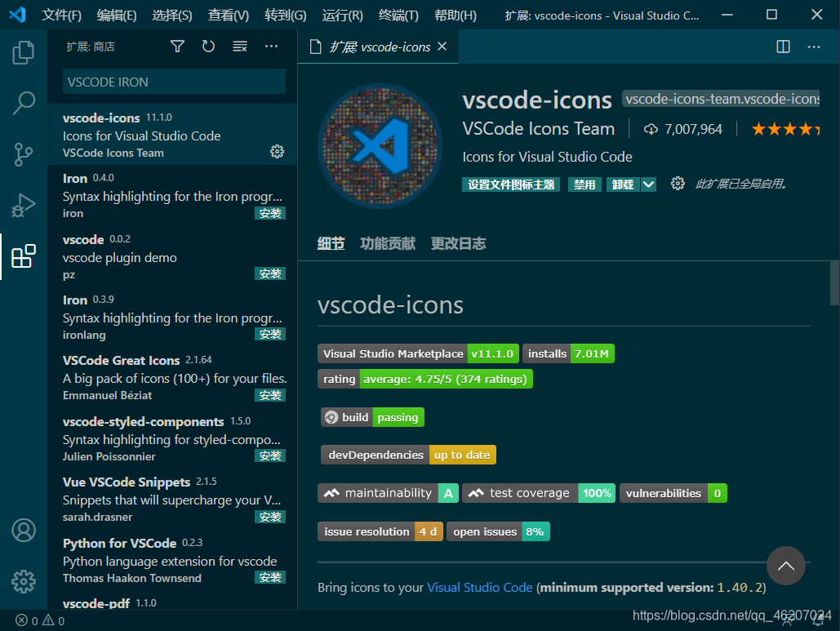Click the VSCode Icons Team publisher link
Viewport: 840px width, 631px height.
(x=539, y=129)
